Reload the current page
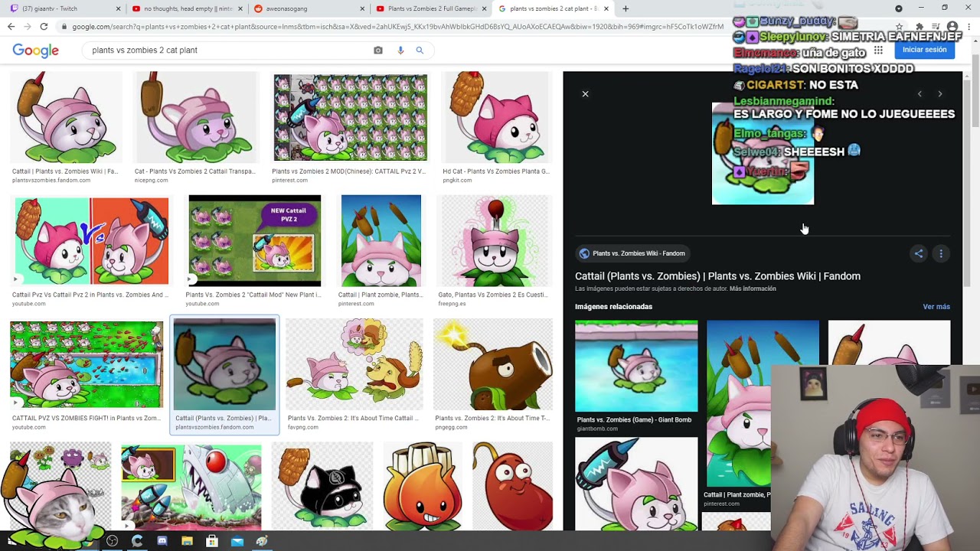This screenshot has width=980, height=551. (44, 26)
